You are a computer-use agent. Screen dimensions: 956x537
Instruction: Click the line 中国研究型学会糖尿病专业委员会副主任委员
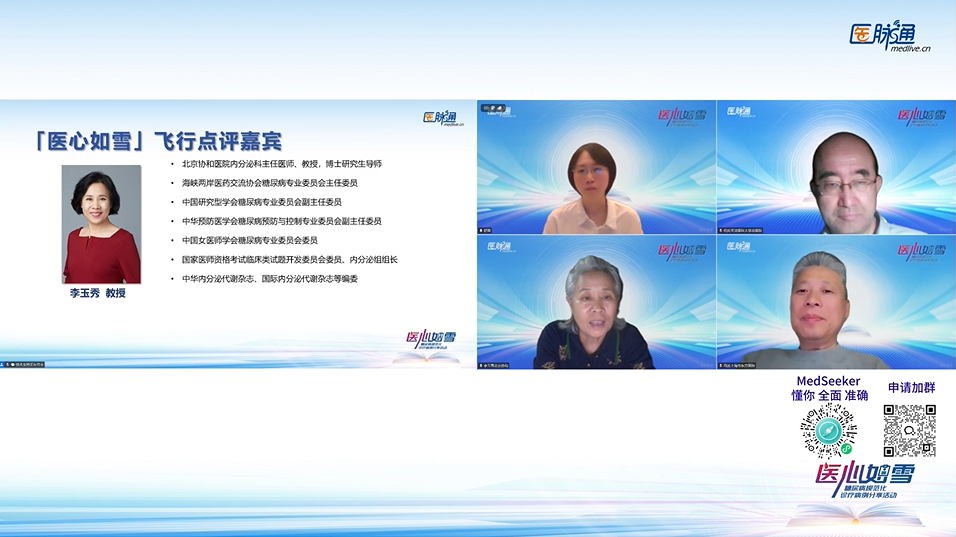click(x=262, y=202)
